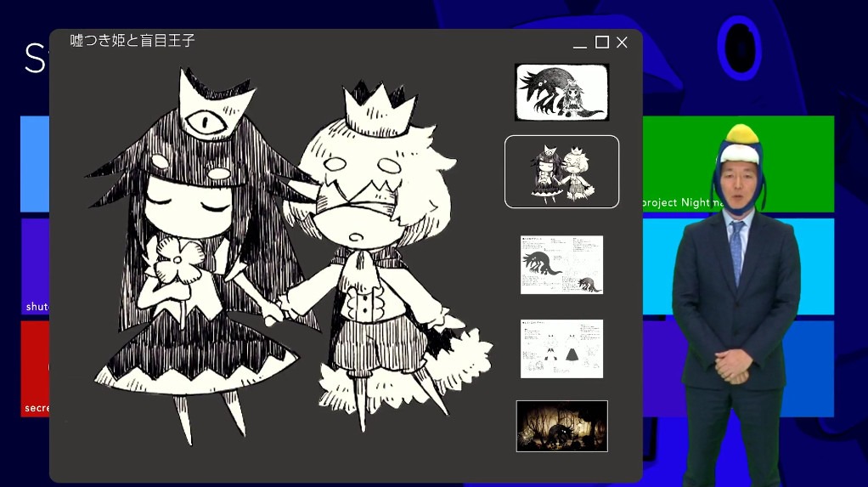
Task: Open the dark forest screenshot thumbnail
Action: pyautogui.click(x=561, y=426)
